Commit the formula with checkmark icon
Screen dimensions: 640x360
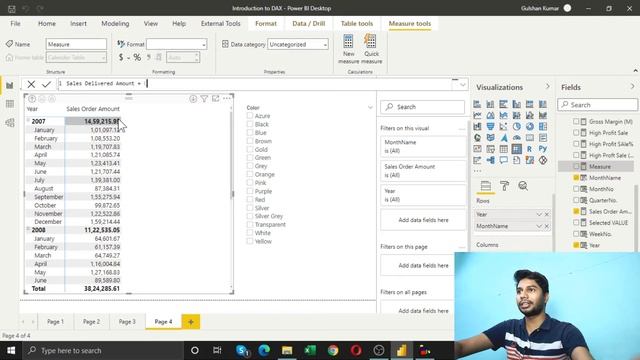point(46,84)
